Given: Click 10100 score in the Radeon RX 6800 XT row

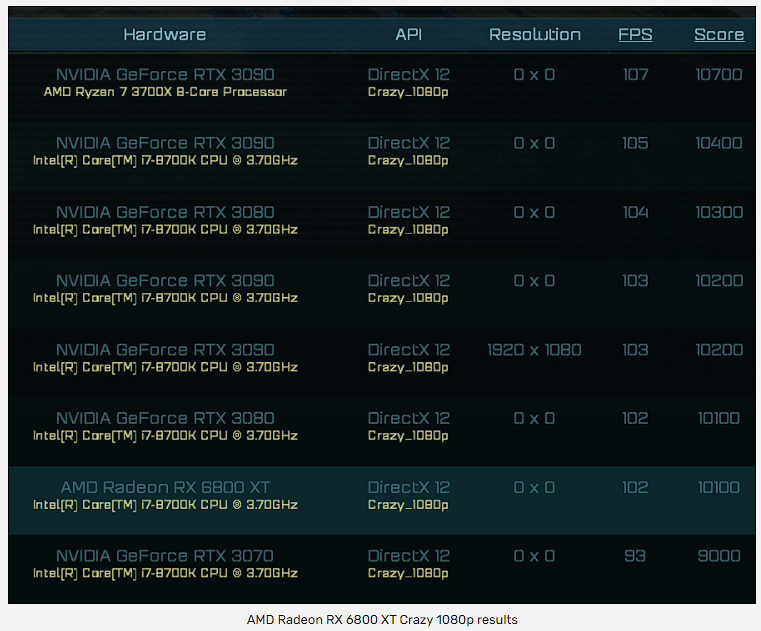Looking at the screenshot, I should (719, 487).
